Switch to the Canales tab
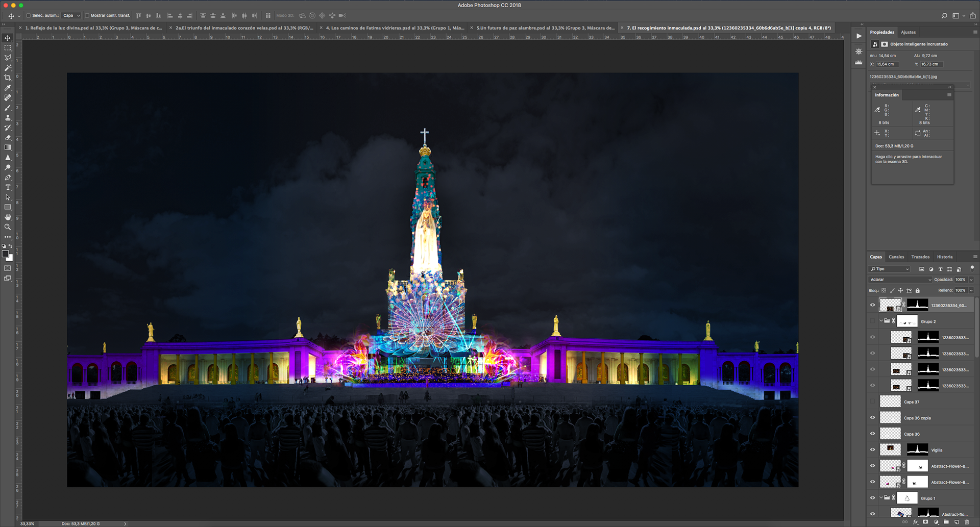Viewport: 980px width, 527px height. [x=896, y=257]
